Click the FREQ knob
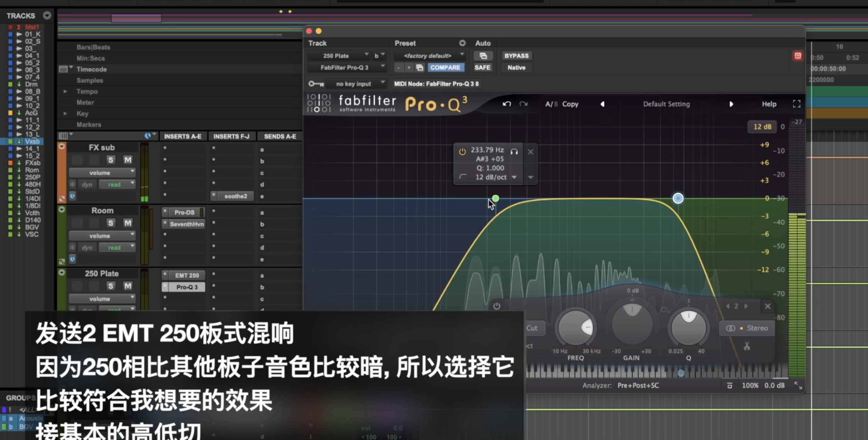The image size is (868, 440). (575, 328)
